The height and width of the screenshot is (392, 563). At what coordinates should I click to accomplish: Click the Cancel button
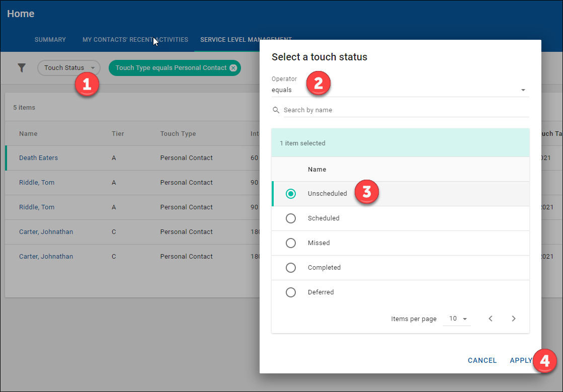tap(482, 360)
